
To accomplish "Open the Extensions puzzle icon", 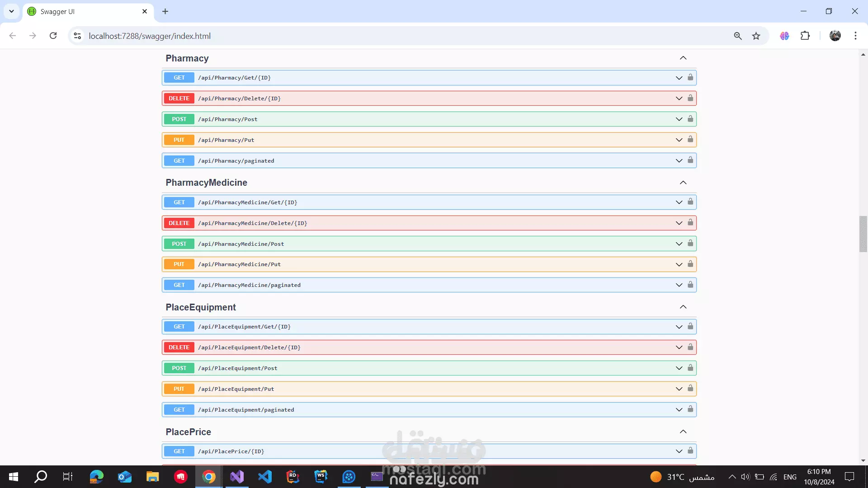I will pos(805,36).
